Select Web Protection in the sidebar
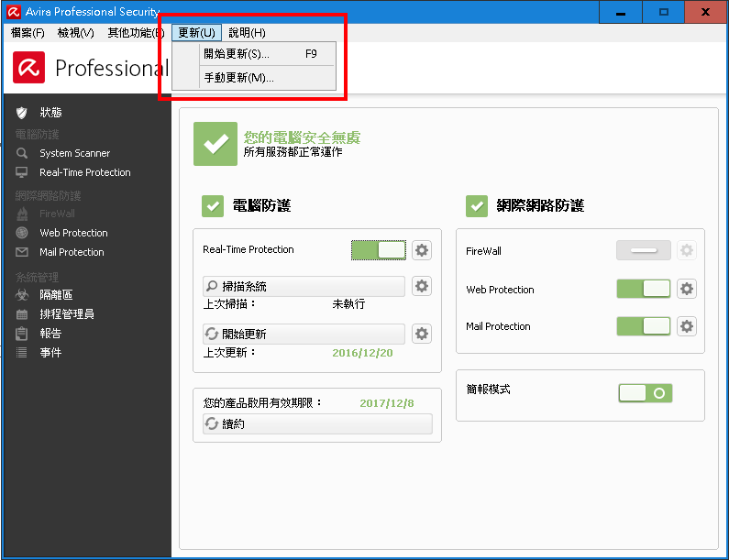This screenshot has height=560, width=729. [73, 233]
